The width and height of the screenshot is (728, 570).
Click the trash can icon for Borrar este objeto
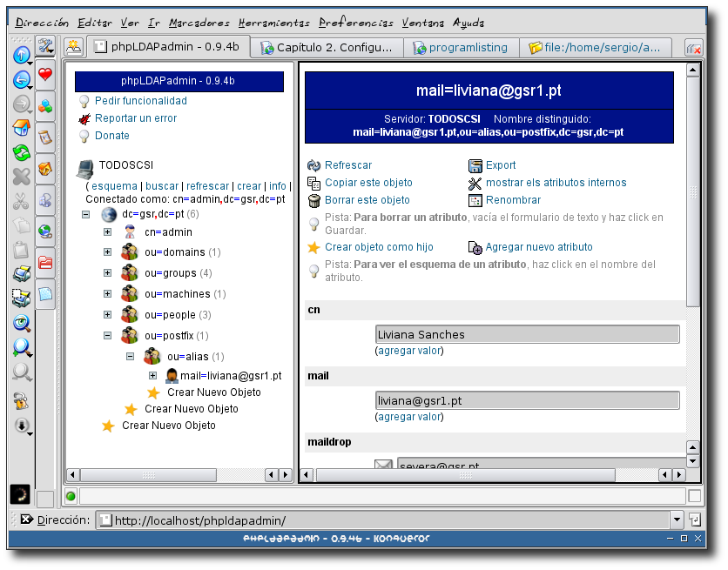[x=313, y=200]
